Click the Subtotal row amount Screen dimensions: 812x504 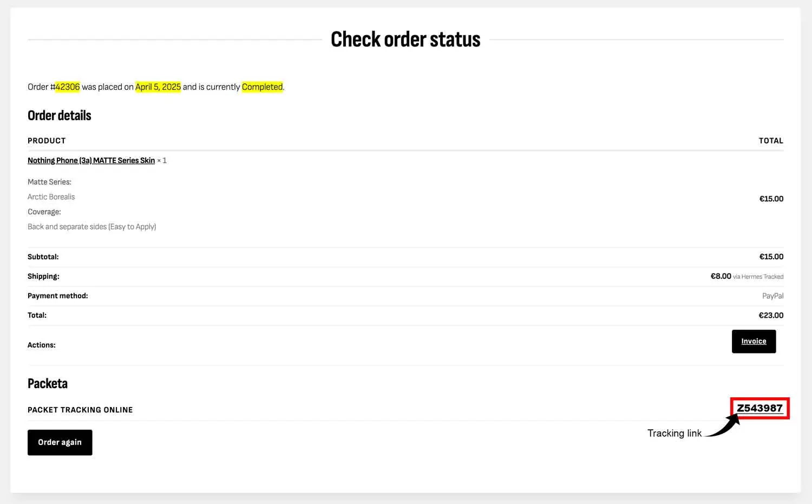(x=771, y=257)
